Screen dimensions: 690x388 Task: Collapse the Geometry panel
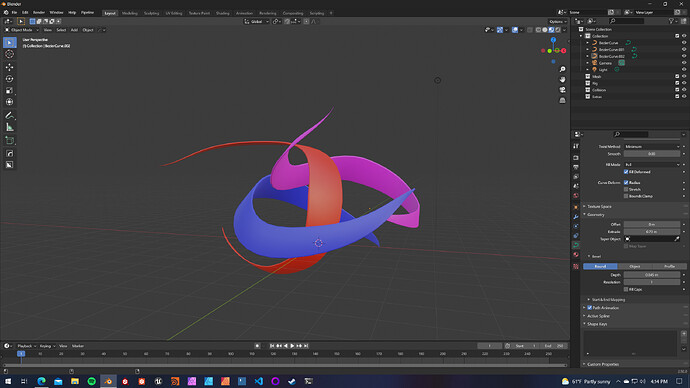click(x=595, y=215)
